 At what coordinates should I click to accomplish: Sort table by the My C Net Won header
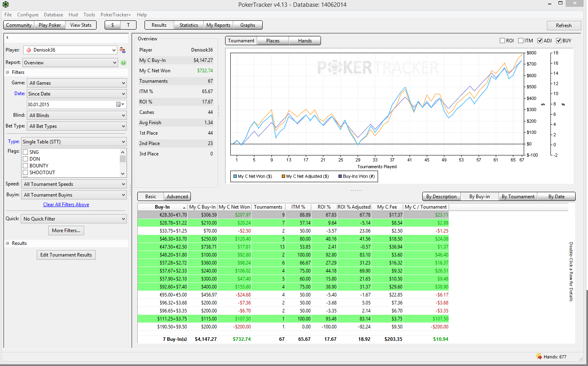pyautogui.click(x=234, y=207)
